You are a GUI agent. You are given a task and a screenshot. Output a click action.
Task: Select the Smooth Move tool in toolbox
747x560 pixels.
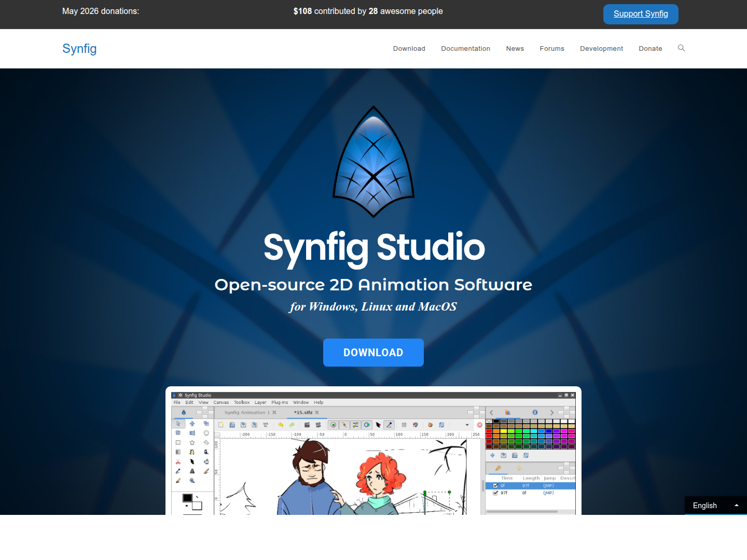pos(192,424)
